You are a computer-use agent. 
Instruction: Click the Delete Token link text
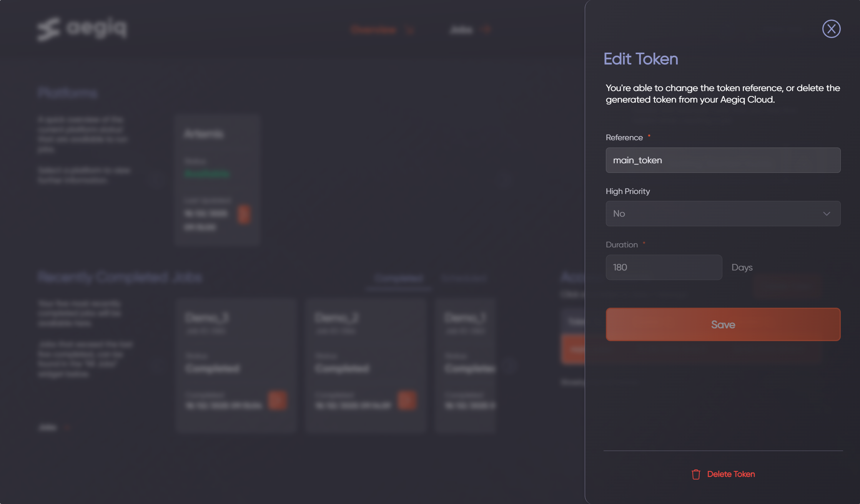[x=731, y=474]
